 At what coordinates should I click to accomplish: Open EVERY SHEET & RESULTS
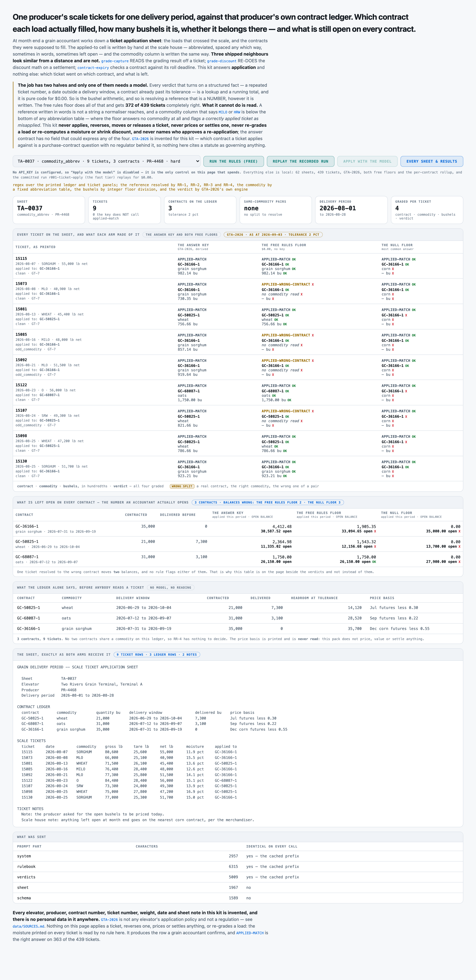coord(432,161)
